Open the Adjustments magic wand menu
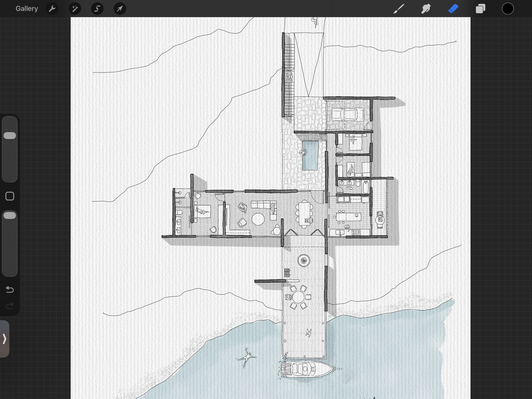This screenshot has height=399, width=532. click(x=75, y=9)
